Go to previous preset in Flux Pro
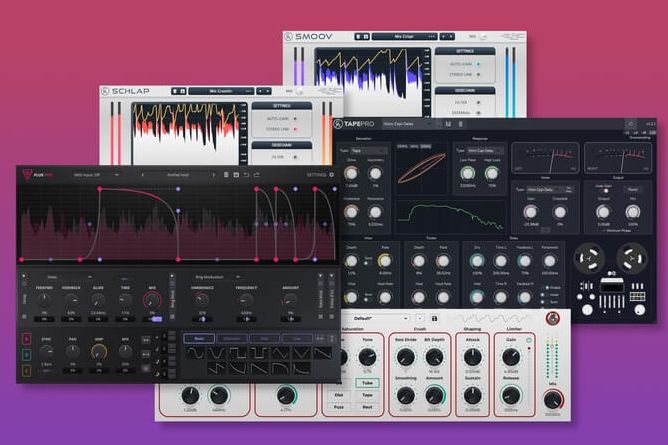Screen dimensions: 668x445 pyautogui.click(x=143, y=175)
